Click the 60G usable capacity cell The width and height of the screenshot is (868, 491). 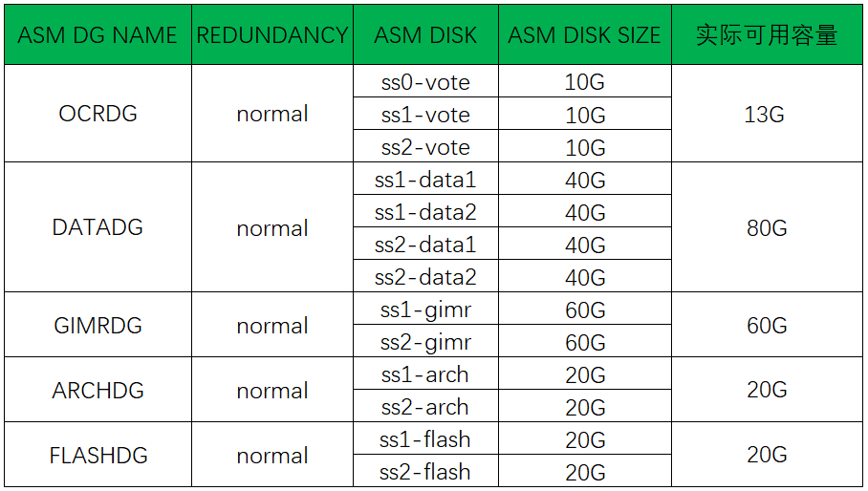pos(767,325)
